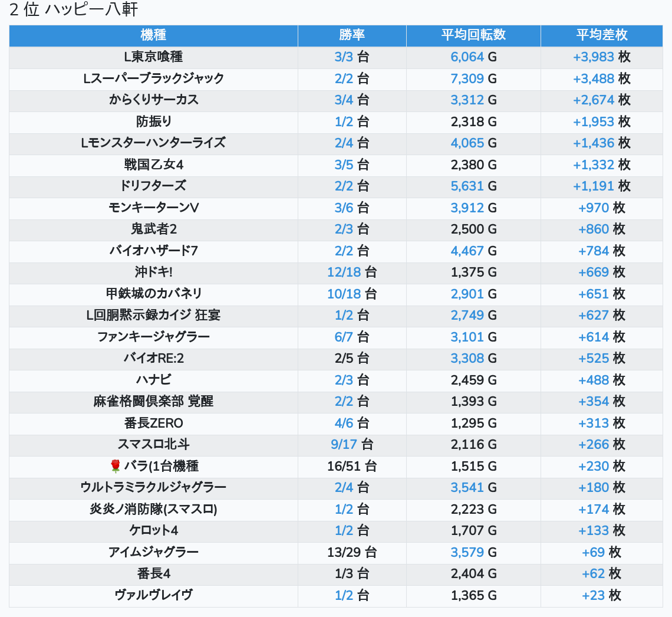Click the 1,365 G average spins
This screenshot has width=672, height=617.
point(473,596)
